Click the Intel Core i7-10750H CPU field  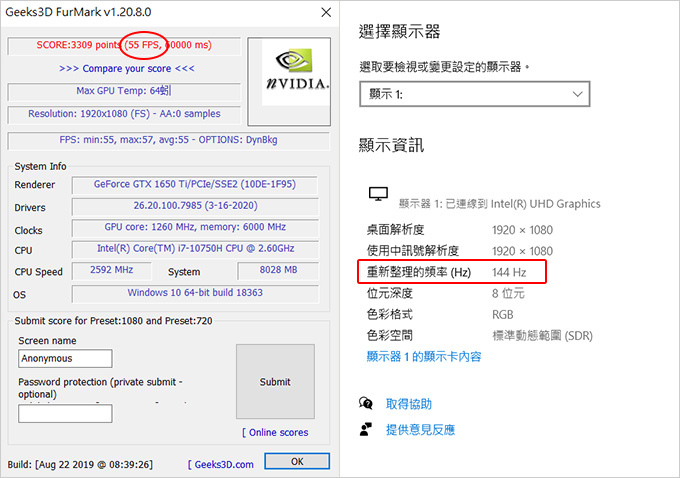tap(195, 249)
